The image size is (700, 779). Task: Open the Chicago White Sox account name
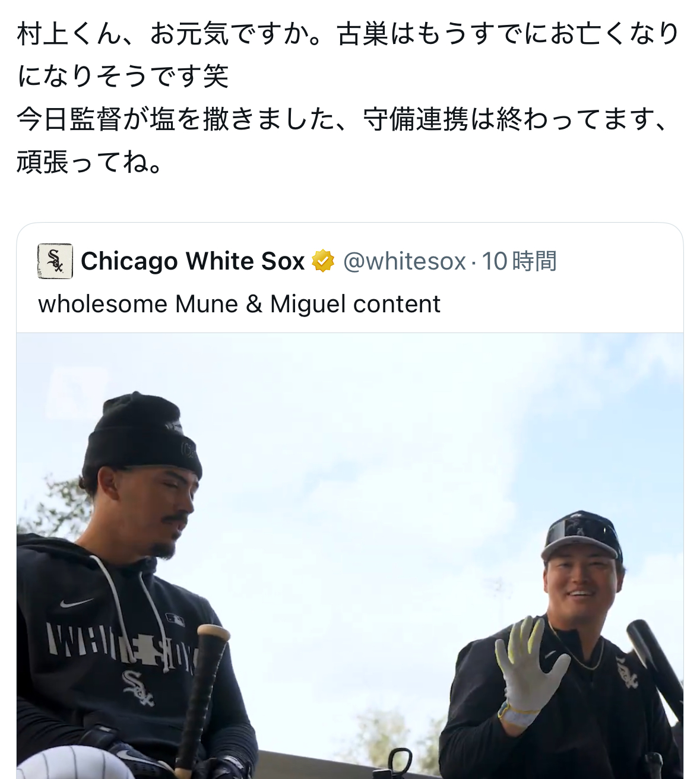pos(193,261)
